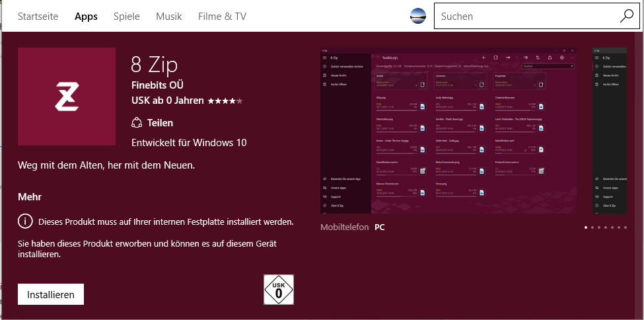Click the internal hard drive installation notice
Screen dimensions: 644x320
pyautogui.click(x=166, y=221)
